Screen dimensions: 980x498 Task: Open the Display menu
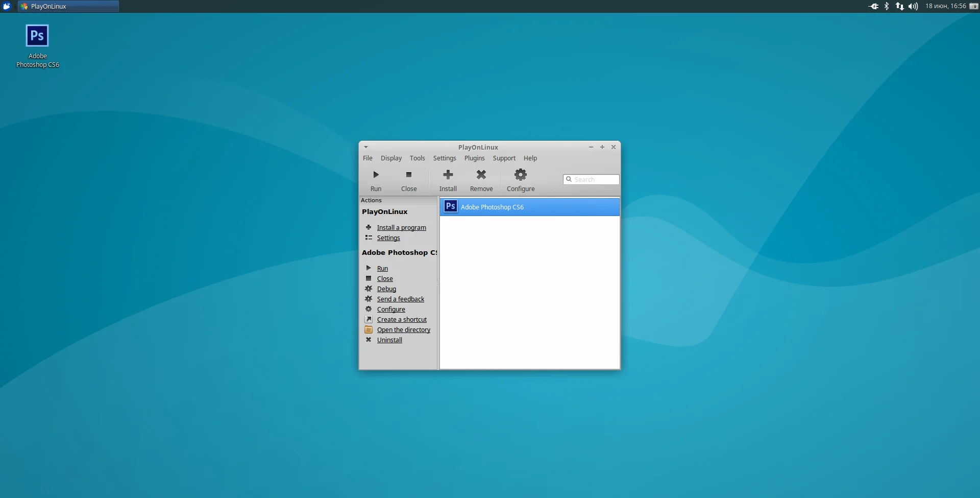[391, 158]
